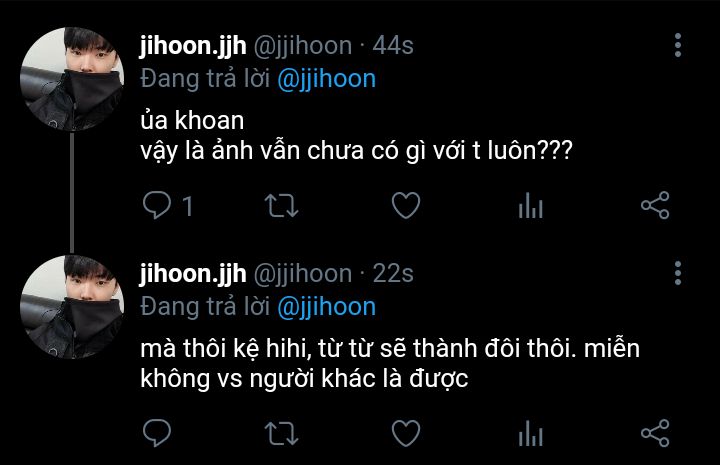720x465 pixels.
Task: Share the tweet posted 44s ago
Action: (655, 205)
